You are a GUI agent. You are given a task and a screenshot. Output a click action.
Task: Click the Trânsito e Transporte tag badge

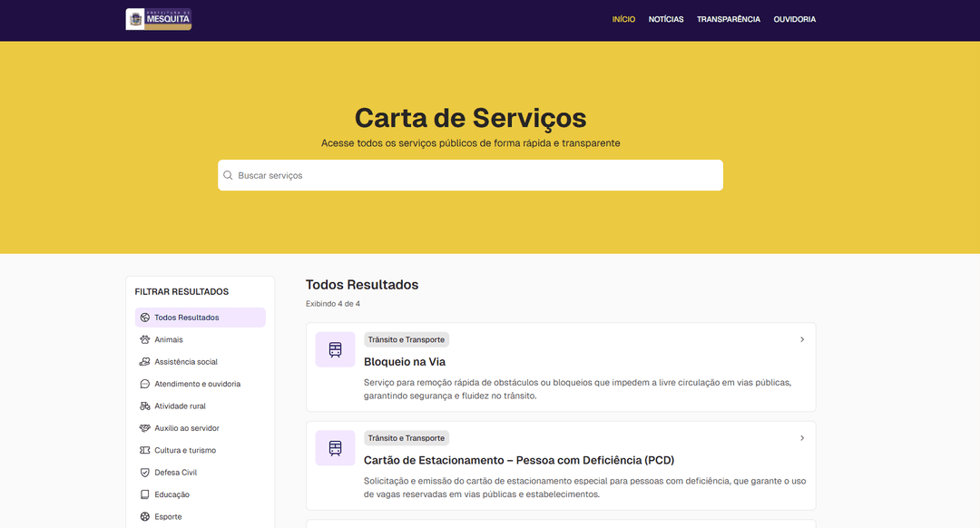407,339
